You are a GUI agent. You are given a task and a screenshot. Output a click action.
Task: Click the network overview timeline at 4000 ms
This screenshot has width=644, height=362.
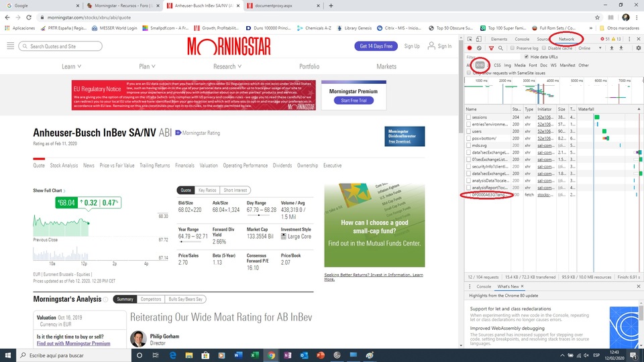pyautogui.click(x=552, y=81)
